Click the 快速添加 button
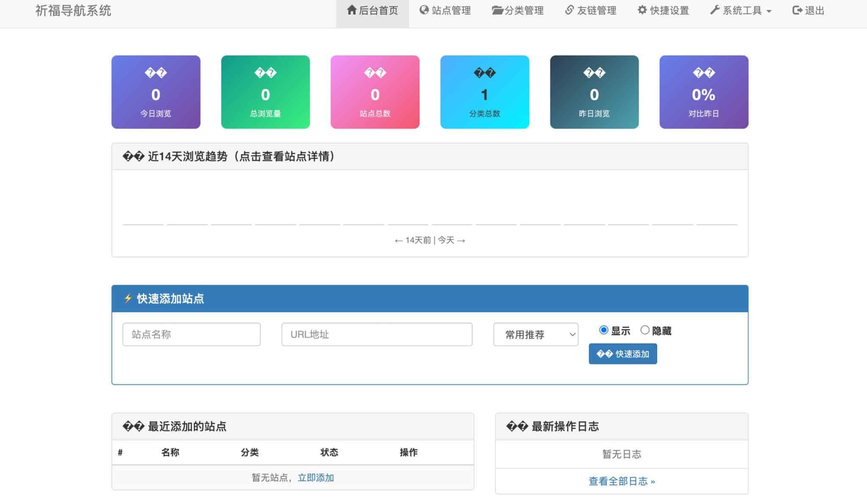Image resolution: width=867 pixels, height=504 pixels. pos(623,354)
